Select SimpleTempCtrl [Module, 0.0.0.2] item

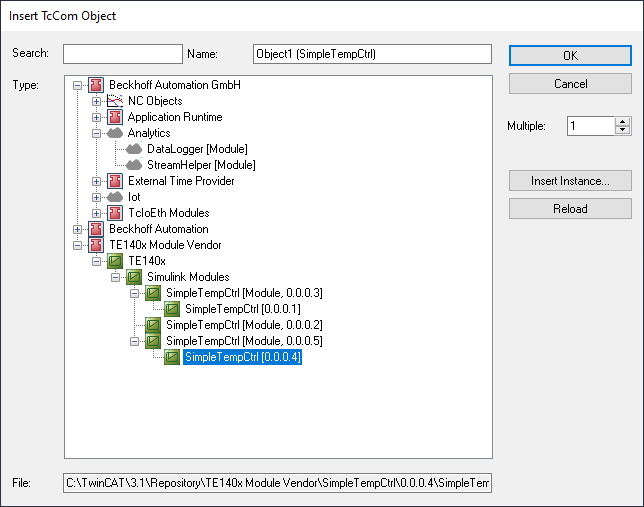(x=244, y=325)
